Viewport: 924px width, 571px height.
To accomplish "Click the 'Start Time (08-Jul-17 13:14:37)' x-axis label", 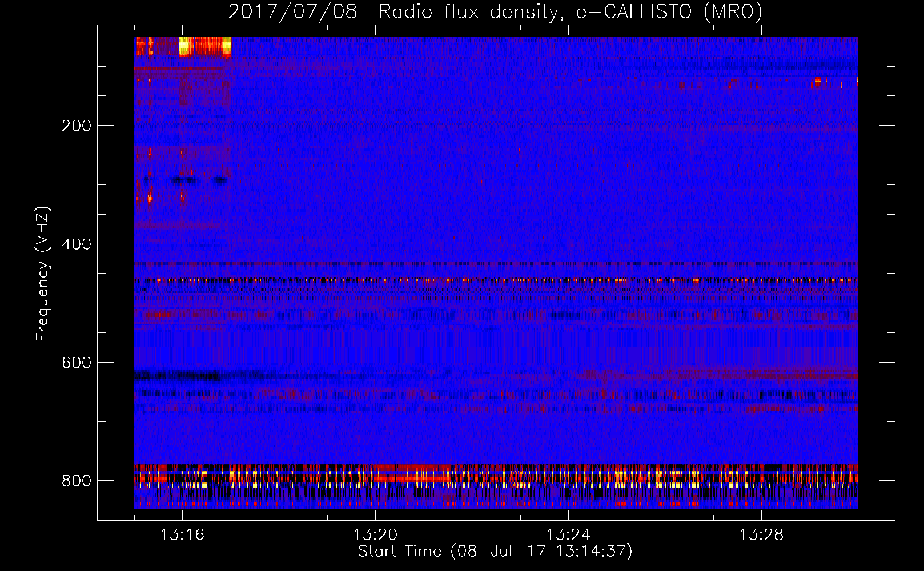I will coord(495,552).
